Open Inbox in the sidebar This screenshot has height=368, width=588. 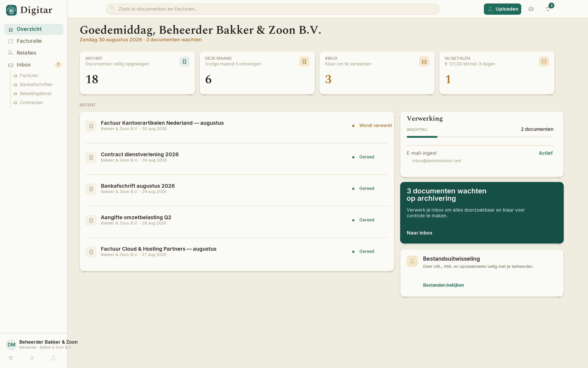[34, 65]
